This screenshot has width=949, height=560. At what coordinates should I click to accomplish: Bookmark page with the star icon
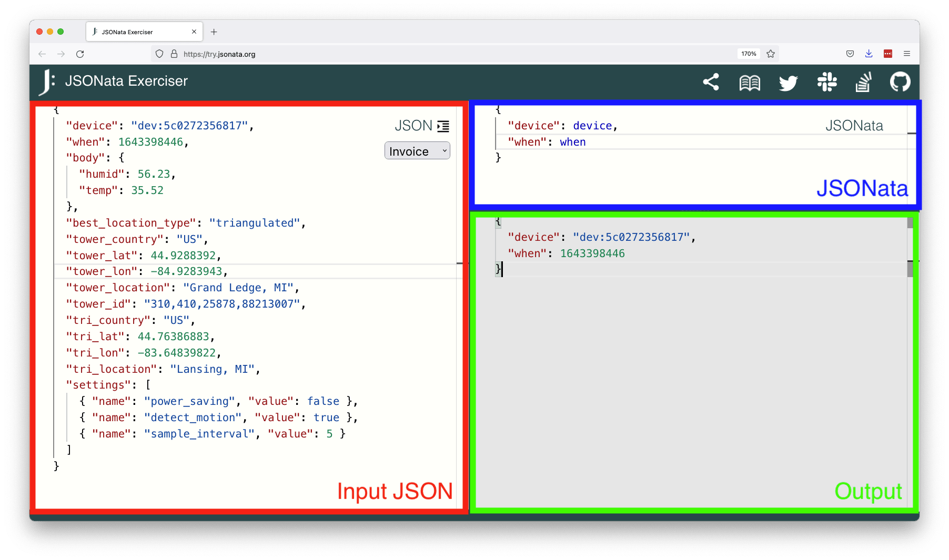(x=771, y=54)
